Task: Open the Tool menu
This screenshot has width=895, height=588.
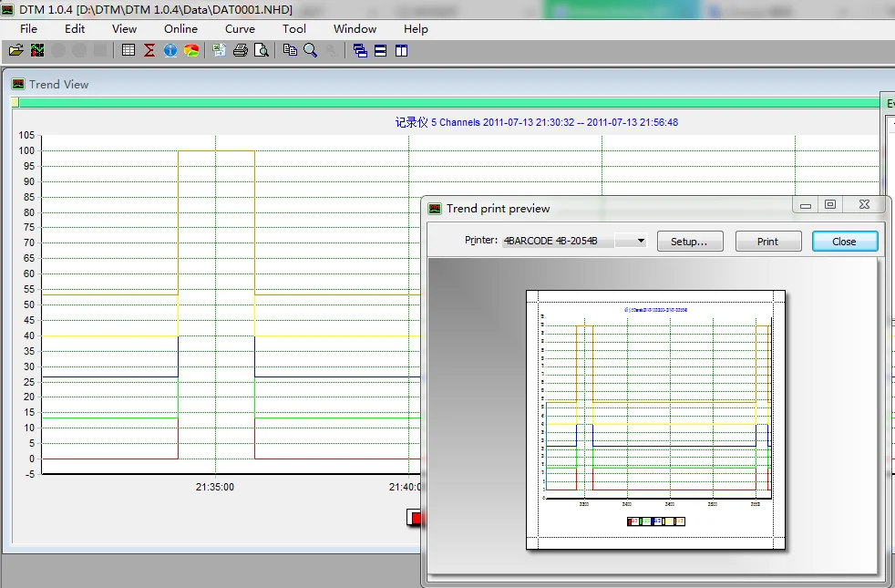Action: 294,29
